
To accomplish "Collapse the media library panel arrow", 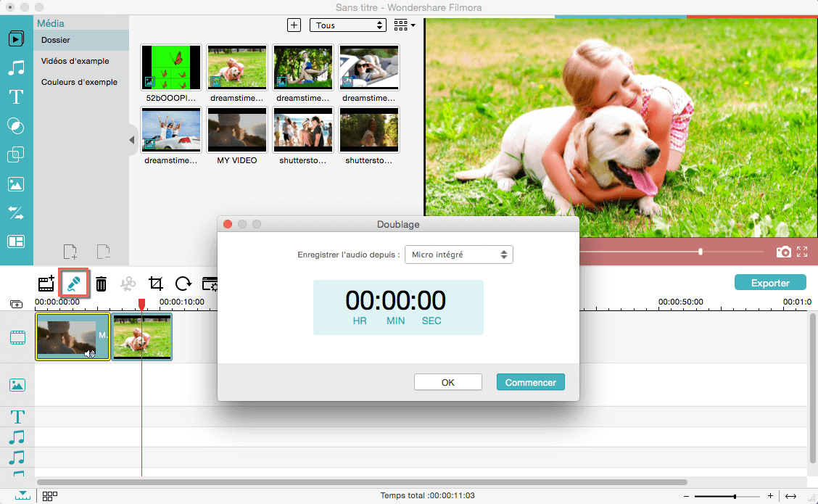I will (x=132, y=140).
